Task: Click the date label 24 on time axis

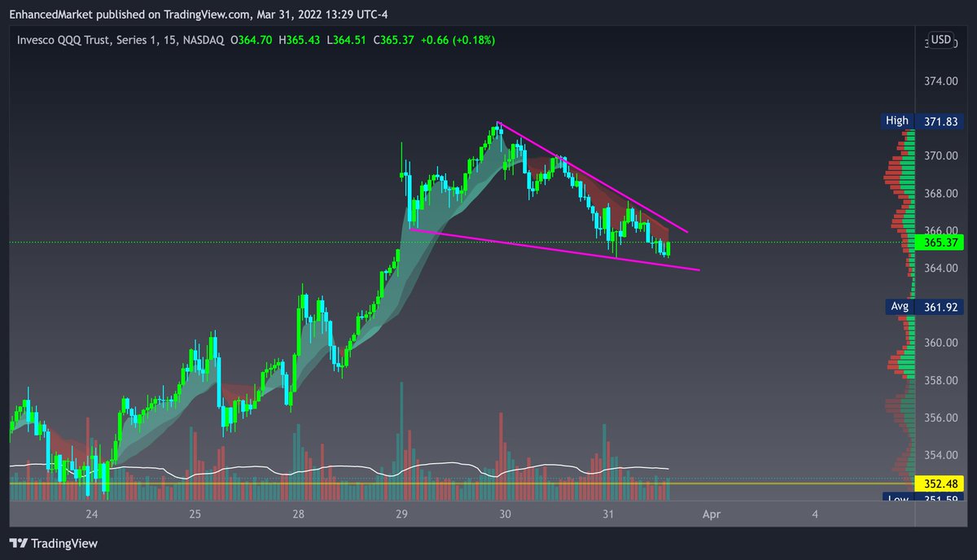Action: (x=91, y=514)
